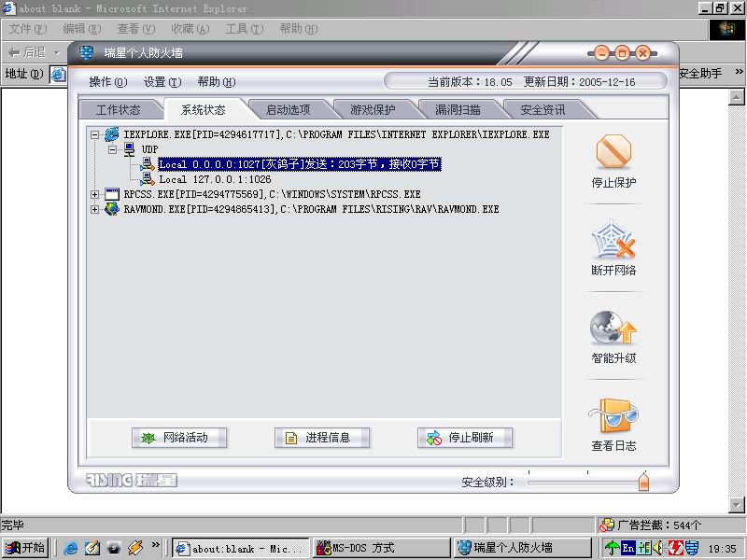Click the IEXPLORE.EXE process icon in tree

(112, 134)
